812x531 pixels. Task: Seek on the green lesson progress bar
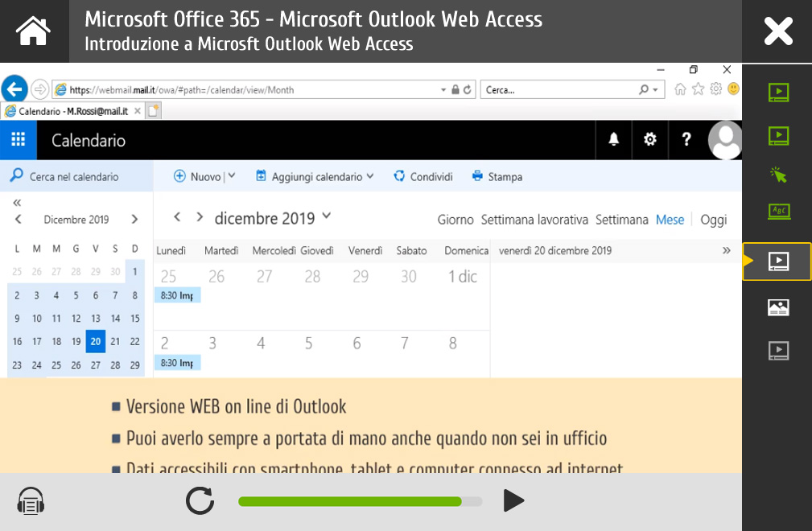[360, 501]
